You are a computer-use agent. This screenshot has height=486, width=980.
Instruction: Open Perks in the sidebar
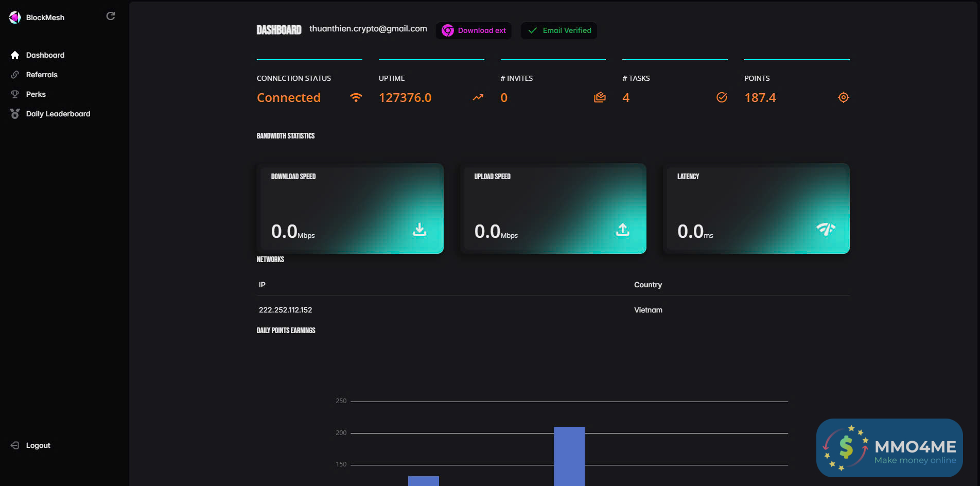click(x=36, y=94)
